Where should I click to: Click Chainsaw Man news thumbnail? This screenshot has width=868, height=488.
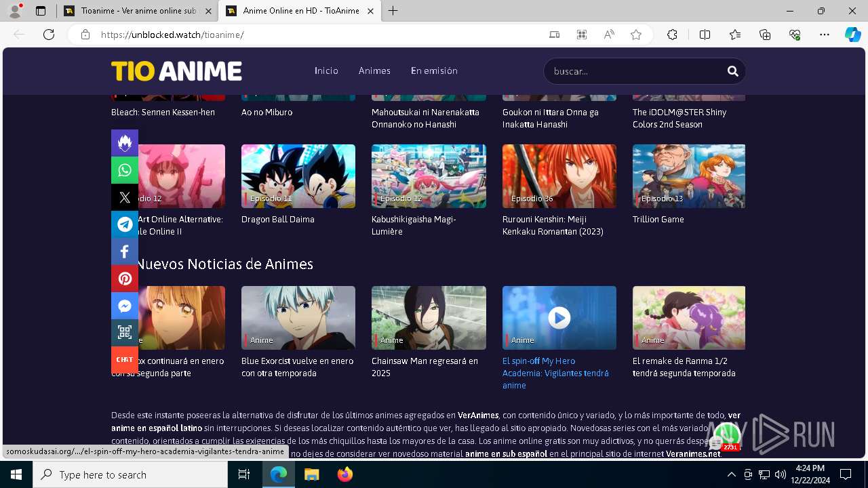(x=429, y=318)
